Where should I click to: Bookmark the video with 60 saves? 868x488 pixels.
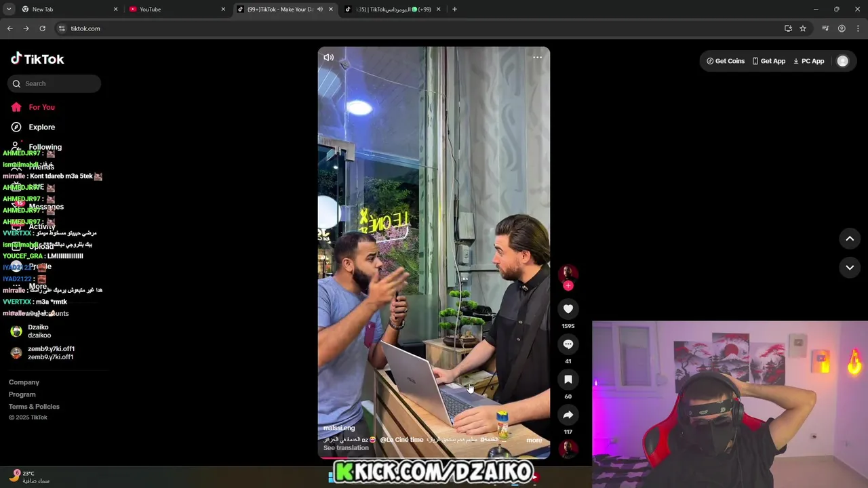pyautogui.click(x=568, y=380)
